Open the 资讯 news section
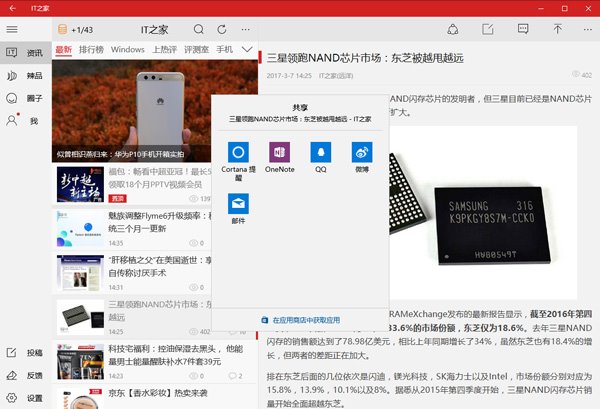 [26, 53]
